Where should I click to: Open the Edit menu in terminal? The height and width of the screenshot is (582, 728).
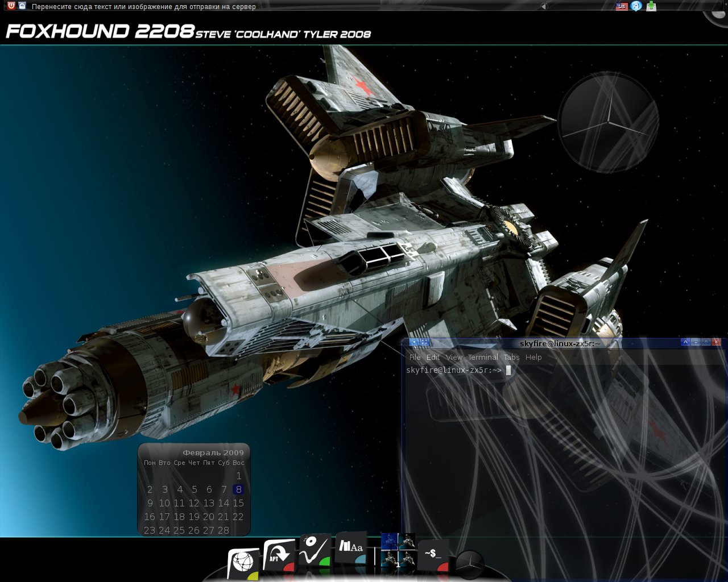pos(433,357)
